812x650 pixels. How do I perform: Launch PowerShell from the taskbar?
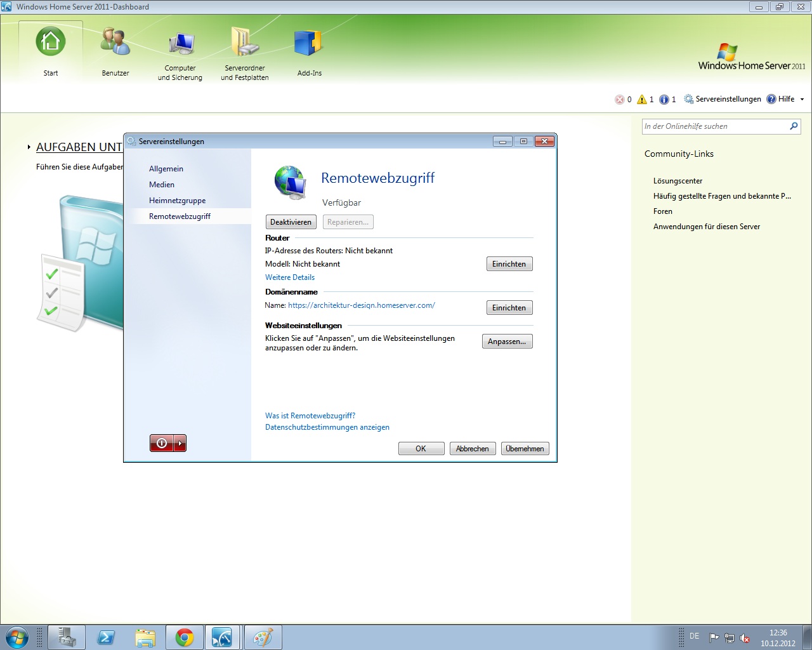[x=106, y=637]
